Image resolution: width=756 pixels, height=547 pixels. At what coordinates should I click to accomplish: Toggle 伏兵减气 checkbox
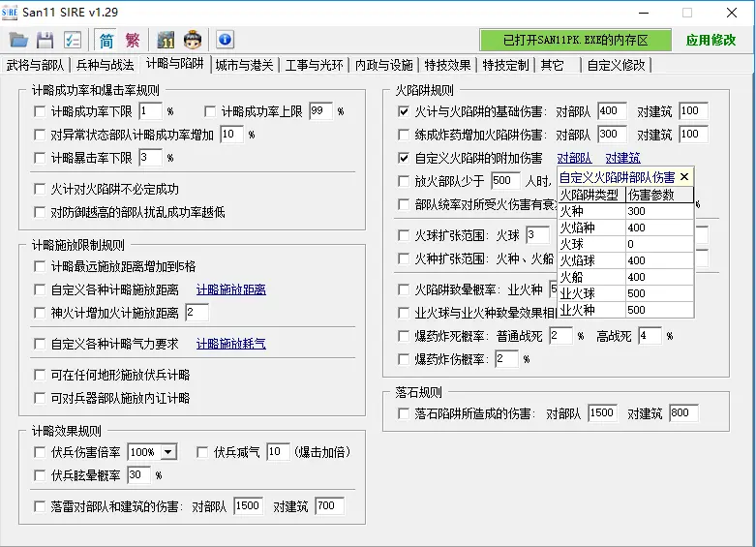(202, 452)
